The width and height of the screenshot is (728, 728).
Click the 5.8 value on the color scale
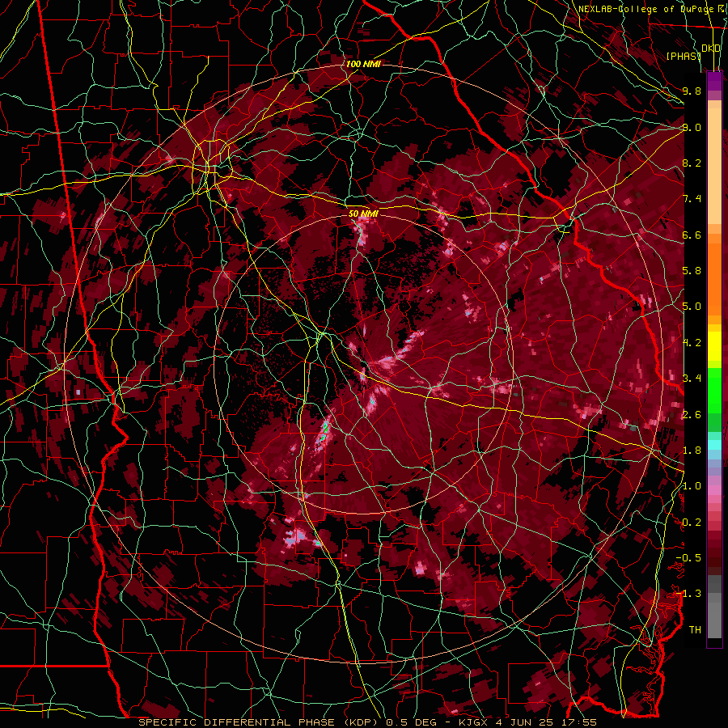pyautogui.click(x=692, y=271)
